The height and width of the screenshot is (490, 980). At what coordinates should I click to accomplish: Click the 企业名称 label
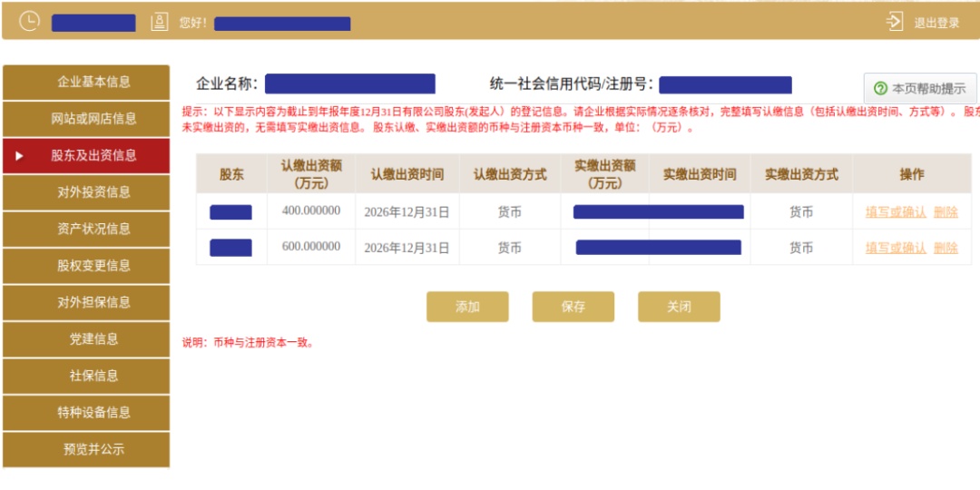point(227,84)
